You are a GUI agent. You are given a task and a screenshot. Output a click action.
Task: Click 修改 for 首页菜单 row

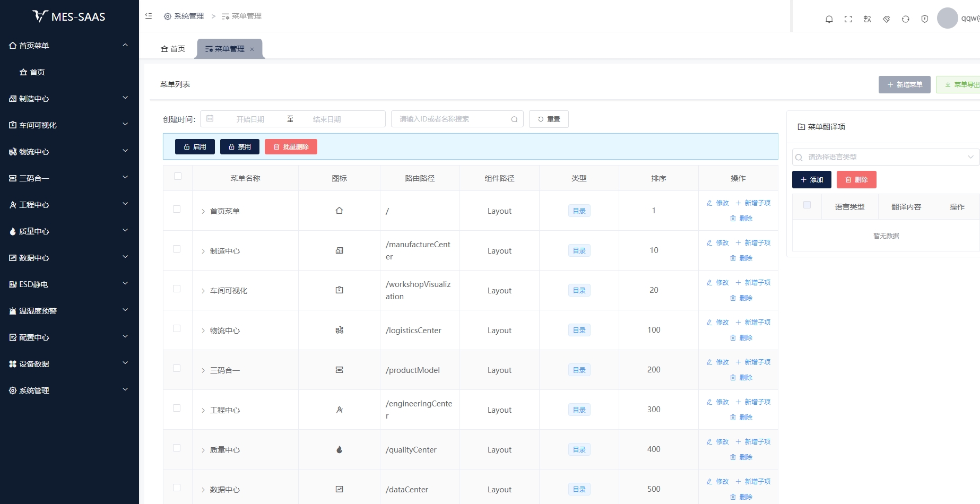pyautogui.click(x=718, y=203)
